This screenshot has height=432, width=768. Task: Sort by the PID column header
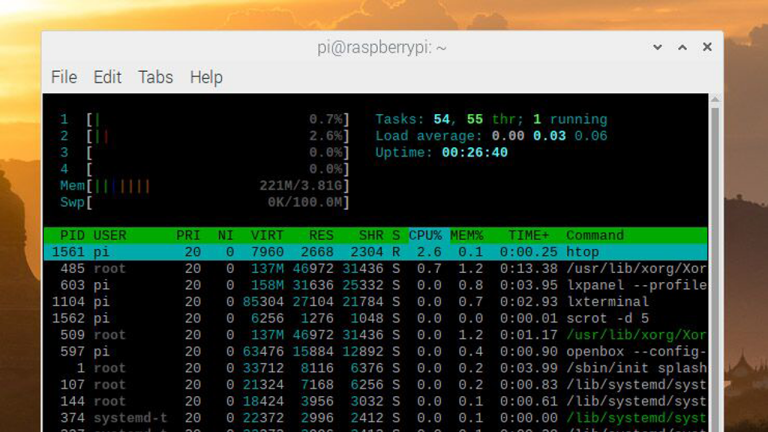tap(72, 236)
